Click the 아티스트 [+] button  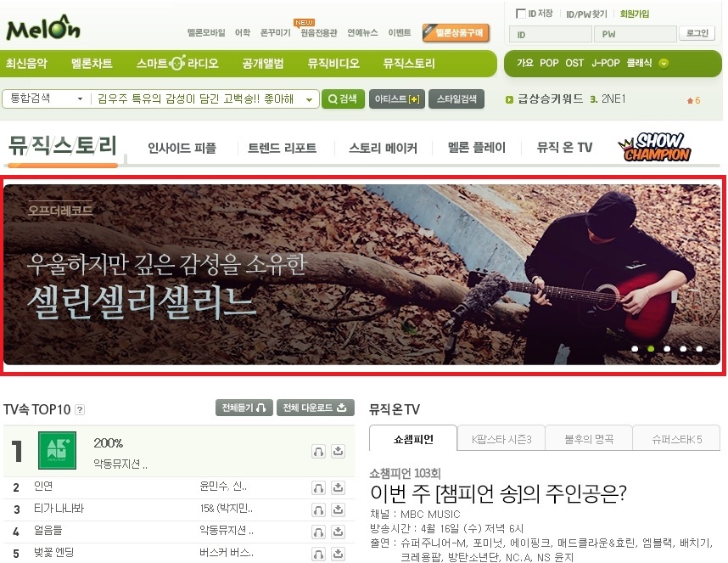397,99
